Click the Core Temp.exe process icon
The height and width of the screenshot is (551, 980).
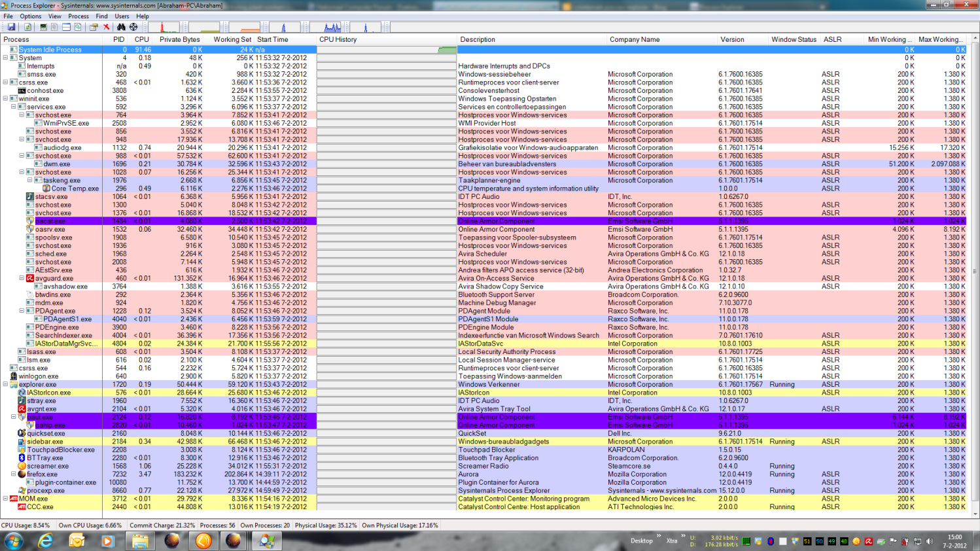pyautogui.click(x=46, y=188)
